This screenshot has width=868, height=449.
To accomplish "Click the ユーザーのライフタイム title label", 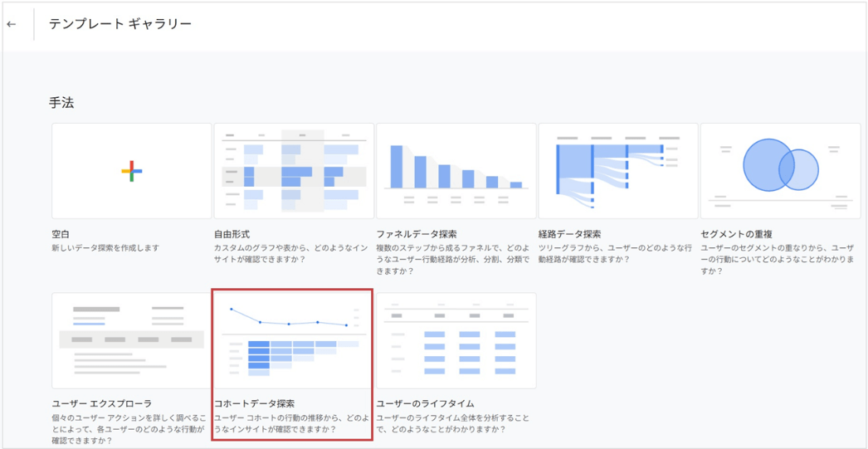I will tap(425, 403).
